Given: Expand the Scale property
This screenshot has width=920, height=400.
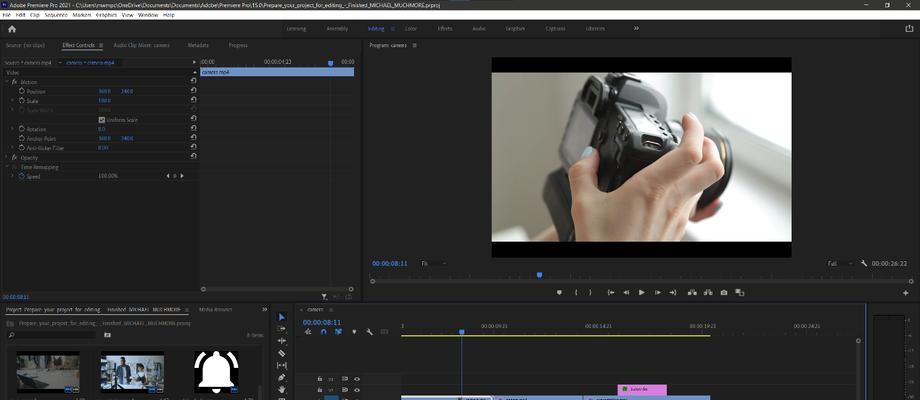Looking at the screenshot, I should tap(13, 101).
